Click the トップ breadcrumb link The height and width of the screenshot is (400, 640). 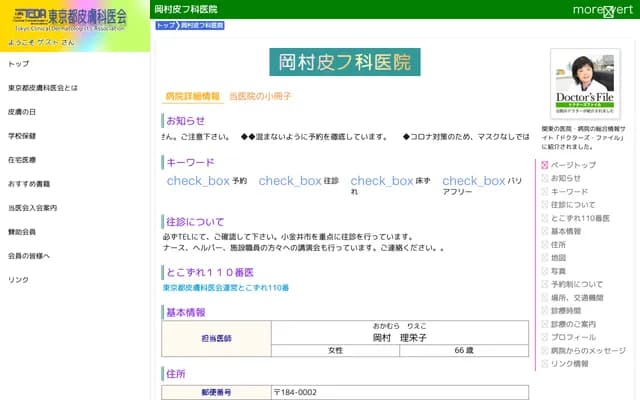coord(166,24)
